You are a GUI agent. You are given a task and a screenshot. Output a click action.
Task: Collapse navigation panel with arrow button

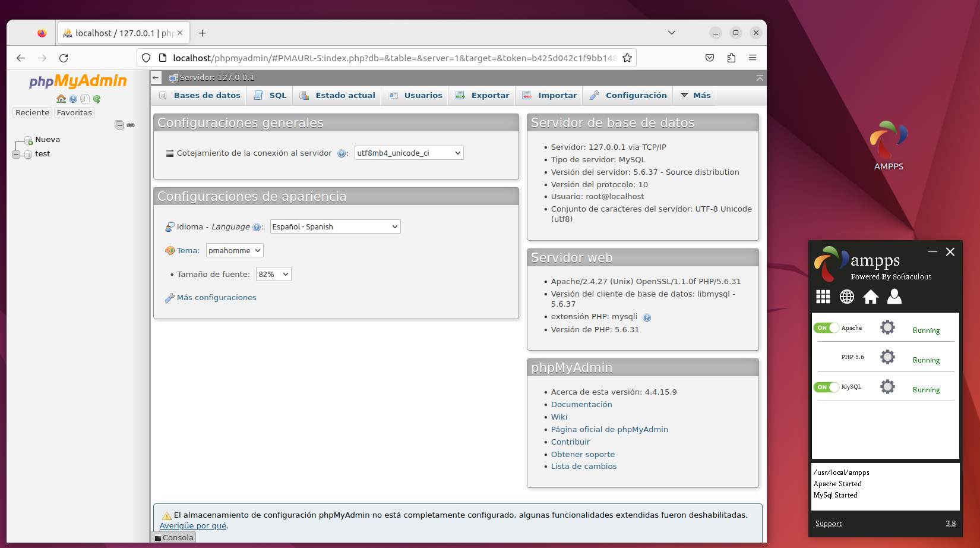coord(156,77)
